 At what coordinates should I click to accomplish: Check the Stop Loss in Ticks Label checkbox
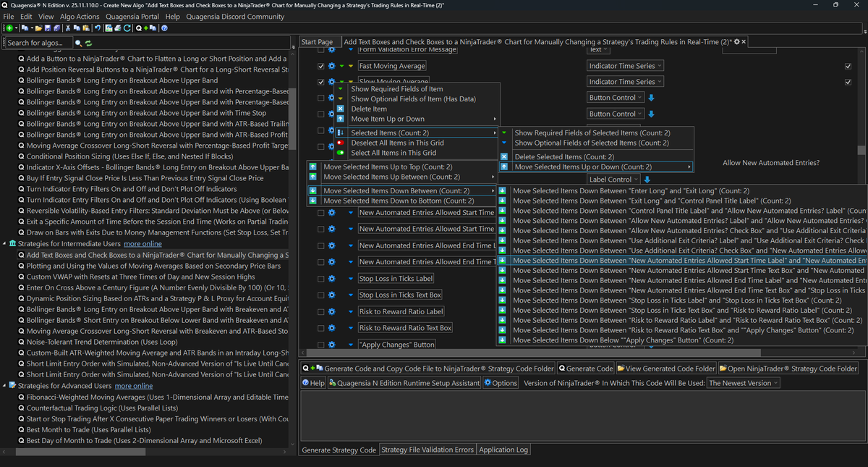(321, 278)
